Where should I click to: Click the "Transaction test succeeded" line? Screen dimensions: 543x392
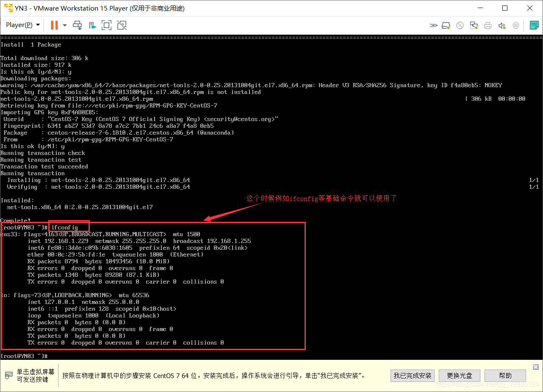point(44,166)
